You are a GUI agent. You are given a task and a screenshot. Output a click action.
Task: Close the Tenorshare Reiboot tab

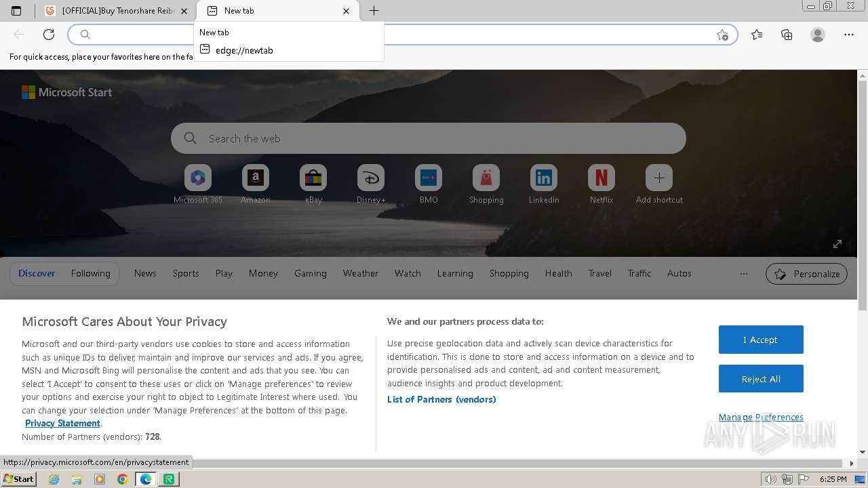tap(184, 11)
